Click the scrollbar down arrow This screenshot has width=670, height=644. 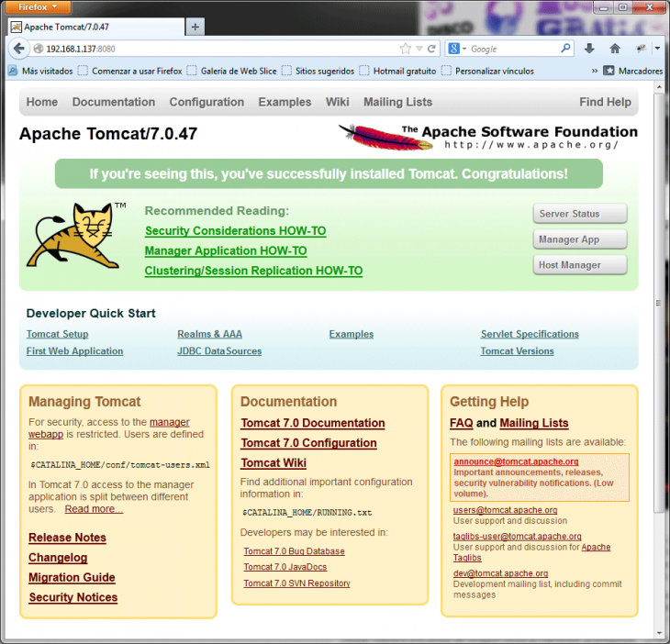658,633
